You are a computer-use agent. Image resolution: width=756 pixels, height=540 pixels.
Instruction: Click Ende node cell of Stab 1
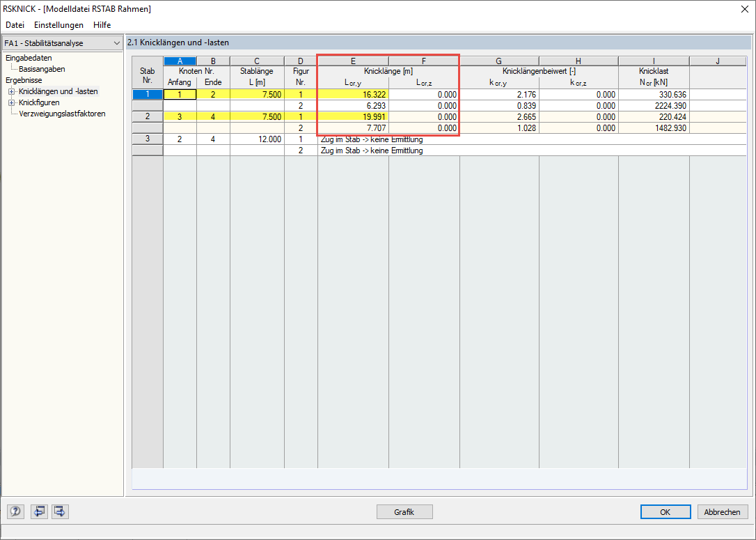coord(213,95)
